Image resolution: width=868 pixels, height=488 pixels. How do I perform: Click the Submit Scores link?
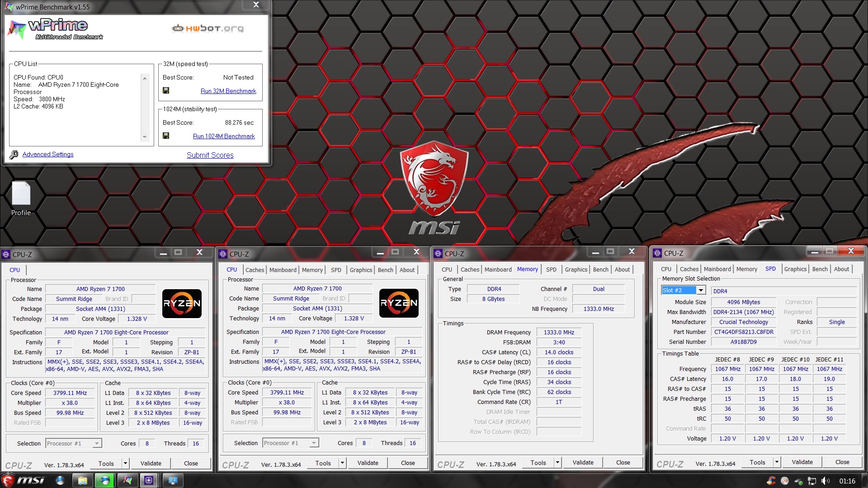click(x=210, y=155)
